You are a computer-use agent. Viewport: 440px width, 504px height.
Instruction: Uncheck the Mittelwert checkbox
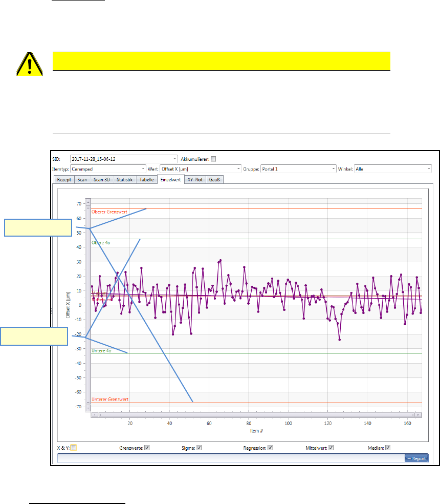pyautogui.click(x=331, y=448)
